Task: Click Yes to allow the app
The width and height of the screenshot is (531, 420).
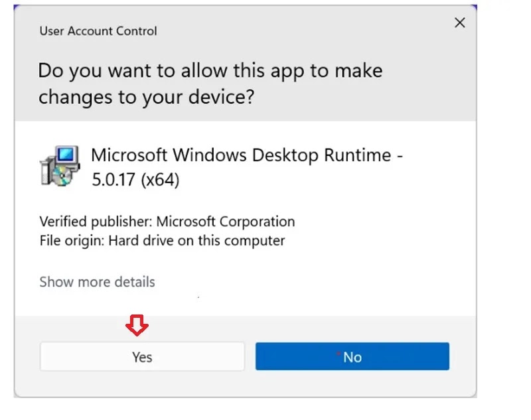Action: tap(142, 356)
